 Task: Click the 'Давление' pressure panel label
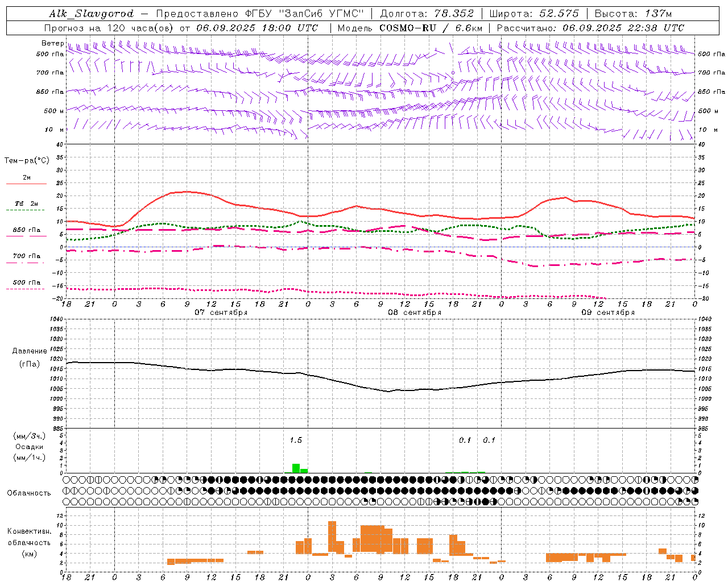pyautogui.click(x=30, y=351)
